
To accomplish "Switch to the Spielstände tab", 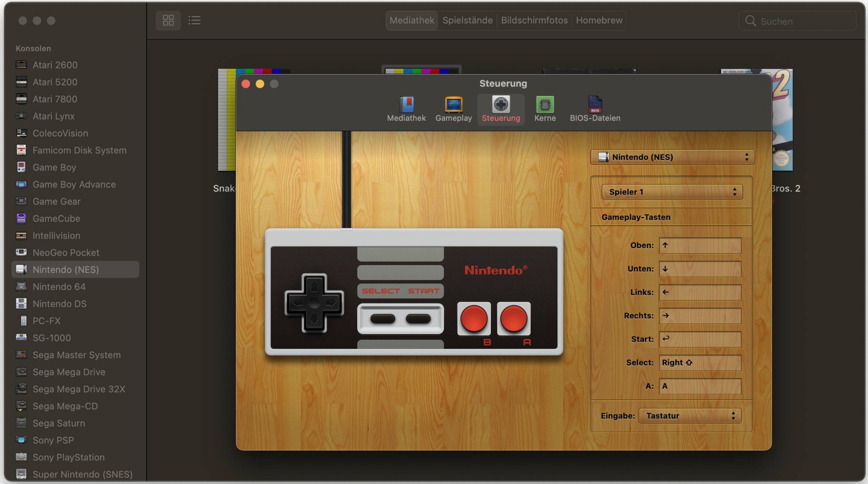I will click(467, 20).
